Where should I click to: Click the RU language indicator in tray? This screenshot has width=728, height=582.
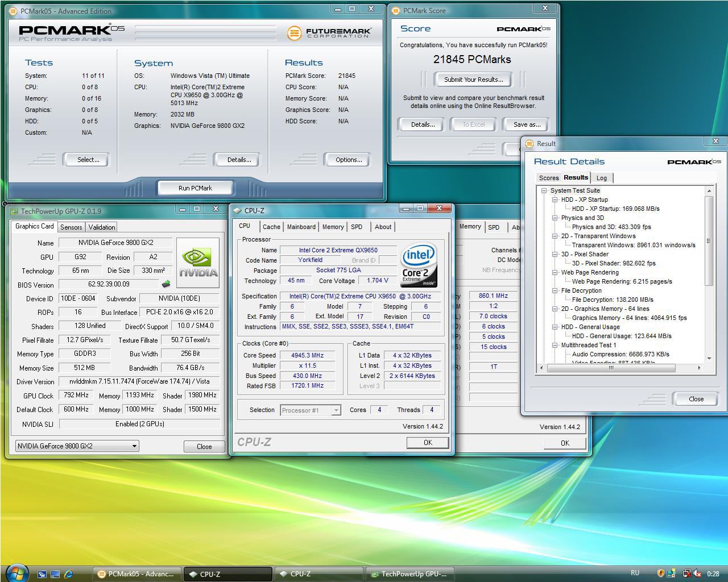(x=635, y=573)
